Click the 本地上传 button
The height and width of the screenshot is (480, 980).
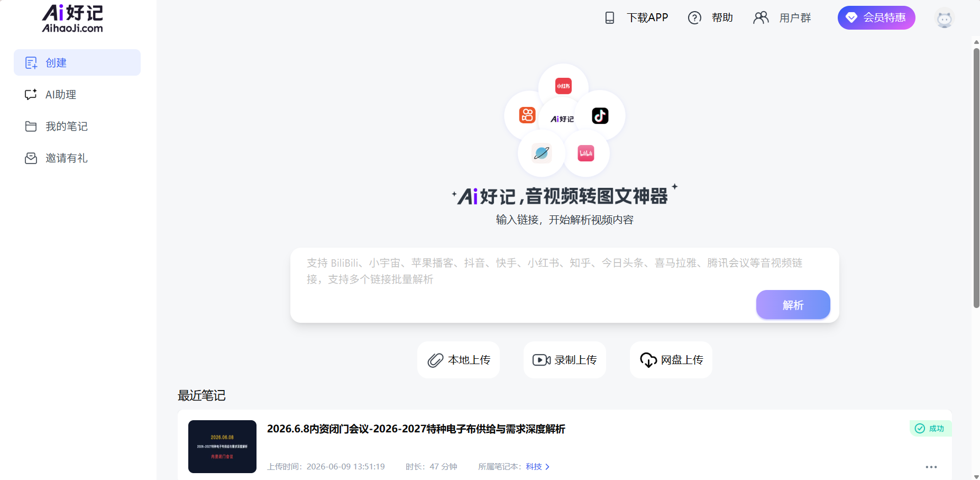pyautogui.click(x=459, y=360)
